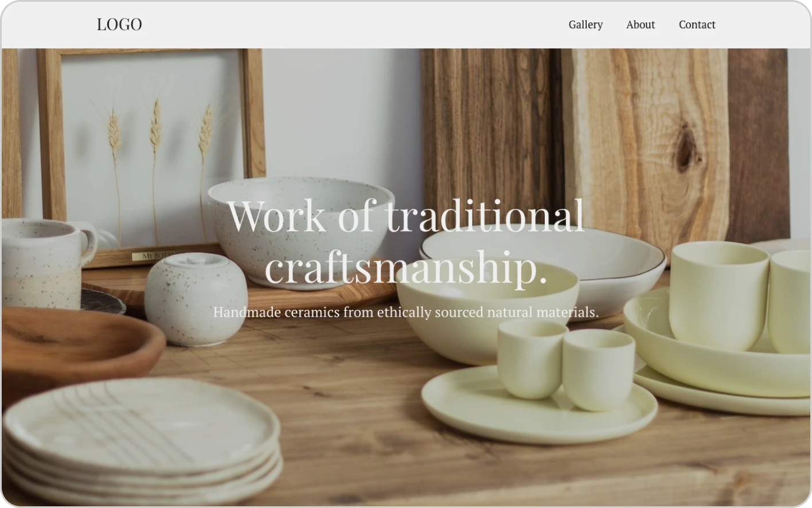The width and height of the screenshot is (812, 508).
Task: Select the large speckled white bowl
Action: point(300,230)
